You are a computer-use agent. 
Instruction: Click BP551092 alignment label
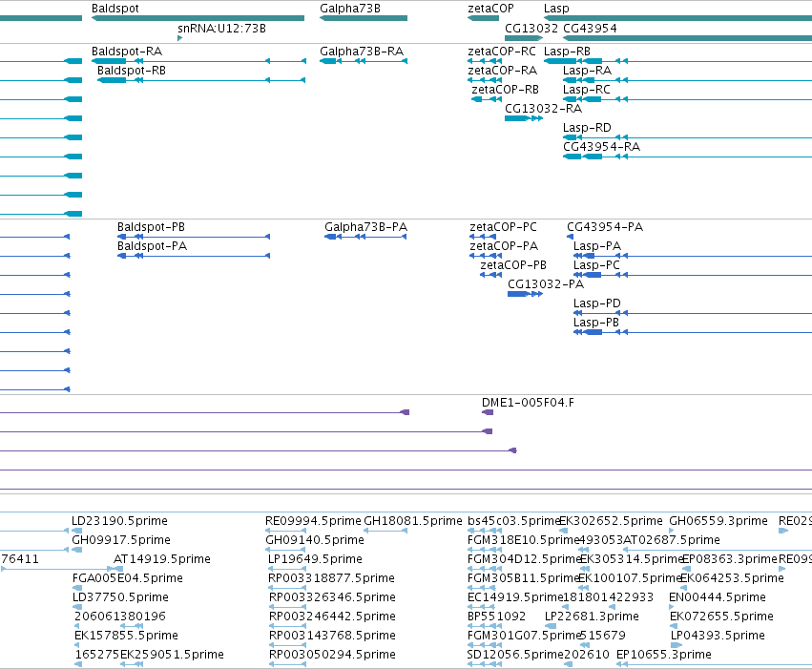(496, 617)
